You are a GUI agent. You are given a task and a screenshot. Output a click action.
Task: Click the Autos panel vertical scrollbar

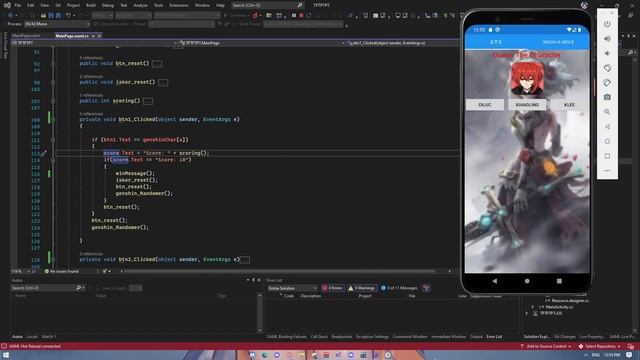click(260, 314)
